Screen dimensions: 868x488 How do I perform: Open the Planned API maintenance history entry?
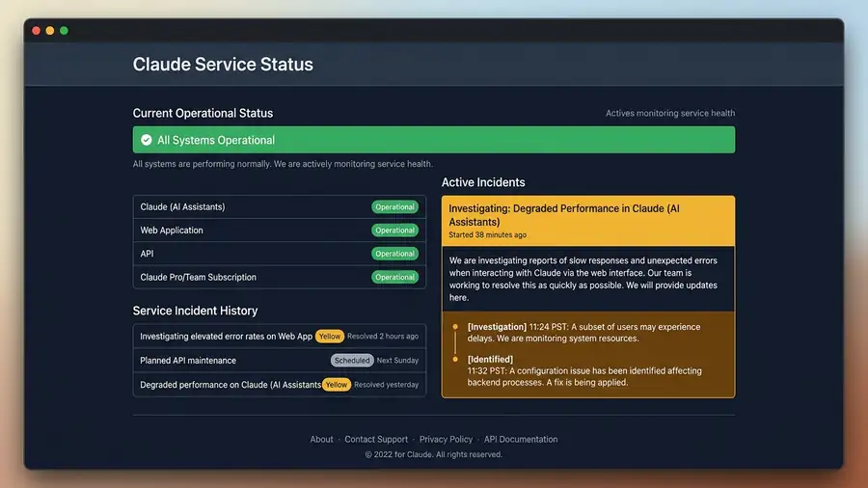click(188, 360)
